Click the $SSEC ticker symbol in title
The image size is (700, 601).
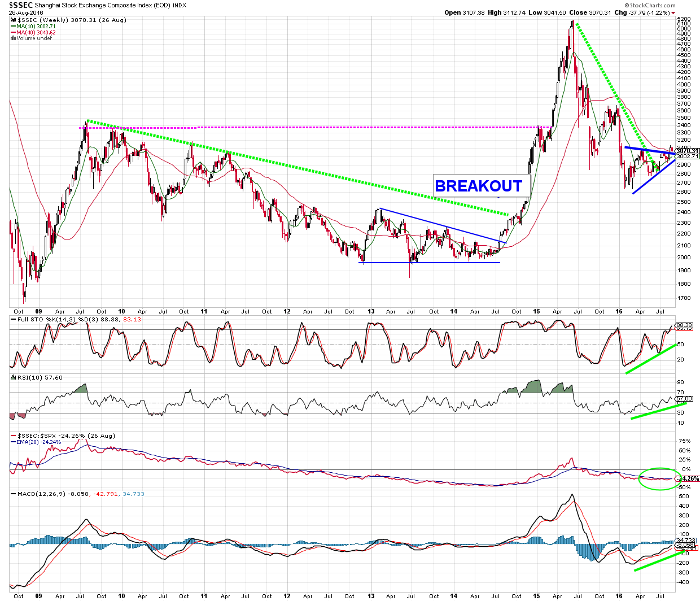point(21,5)
